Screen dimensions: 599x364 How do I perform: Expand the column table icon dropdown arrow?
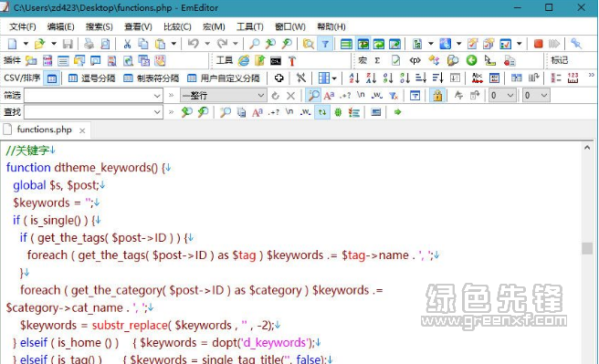tap(334, 78)
